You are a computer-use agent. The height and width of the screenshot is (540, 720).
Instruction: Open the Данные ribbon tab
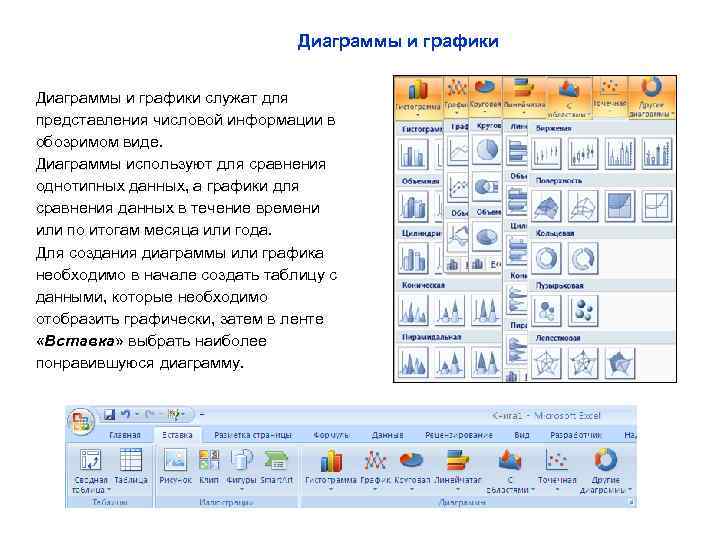387,435
